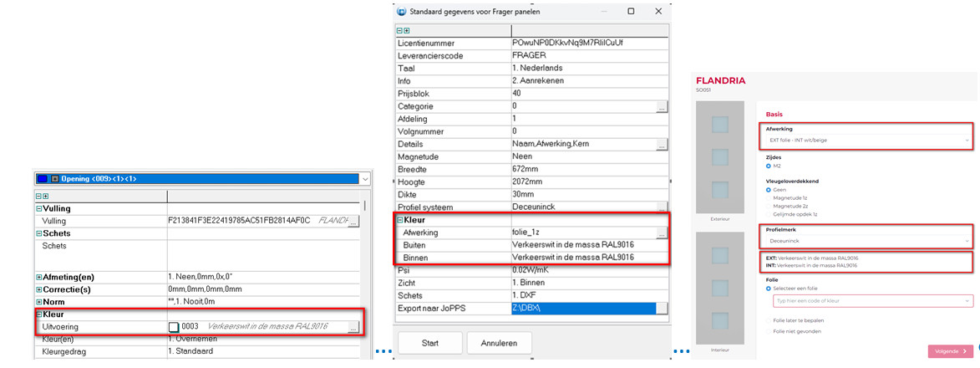Select the M2 Zijdes radio option
The image size is (980, 368).
click(x=768, y=166)
